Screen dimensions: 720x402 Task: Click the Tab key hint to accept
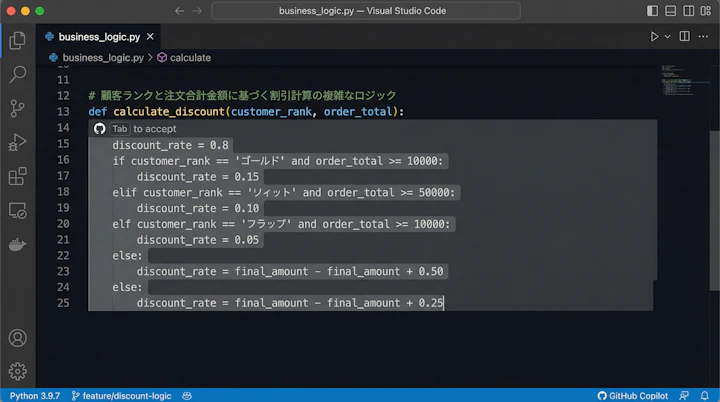[x=120, y=129]
